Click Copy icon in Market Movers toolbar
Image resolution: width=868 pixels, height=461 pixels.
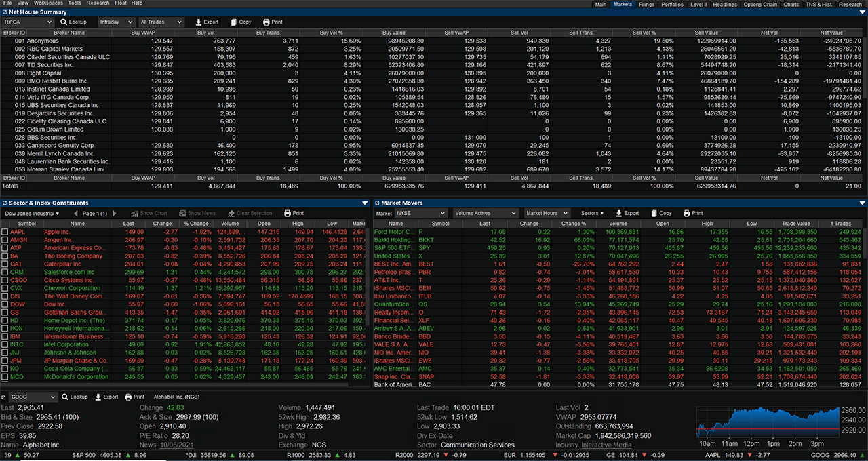654,213
